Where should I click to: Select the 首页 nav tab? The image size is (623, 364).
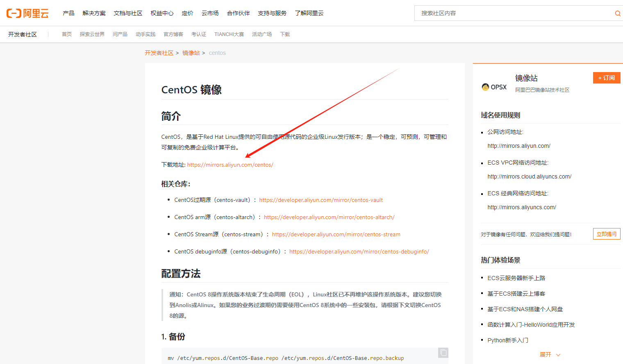(67, 34)
